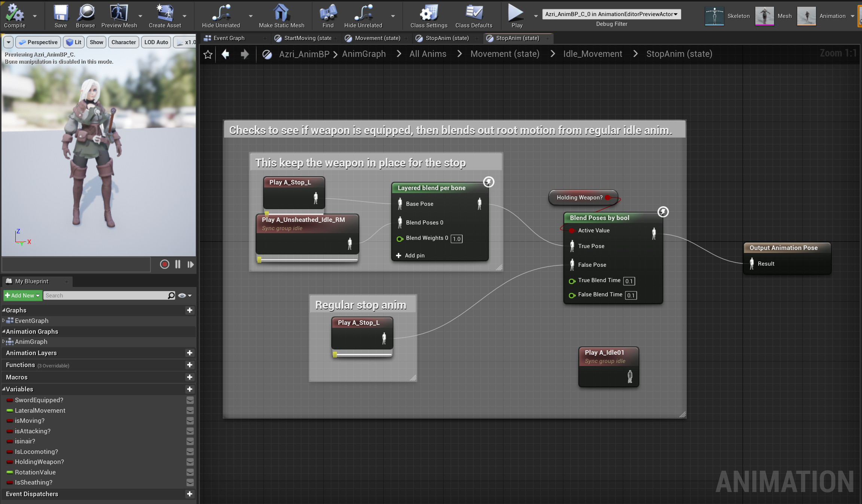This screenshot has height=504, width=862.
Task: Open Class Defaults
Action: (474, 16)
